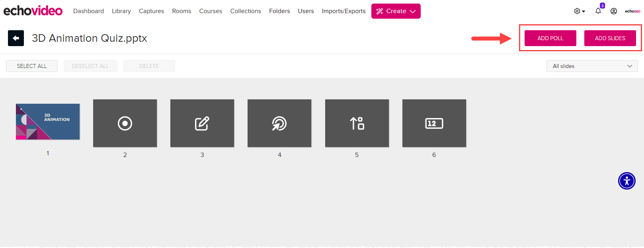The height and width of the screenshot is (248, 644).
Task: Click slide number label 4
Action: 279,155
